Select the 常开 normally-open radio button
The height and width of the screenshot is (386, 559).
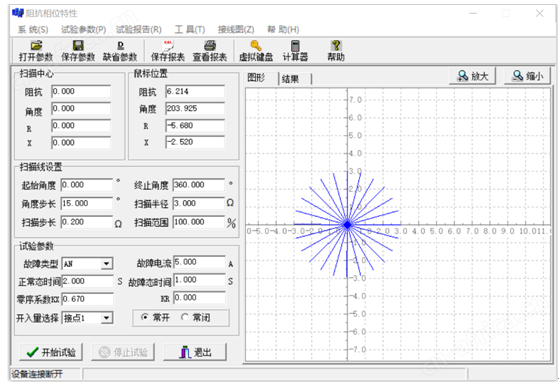(x=145, y=317)
